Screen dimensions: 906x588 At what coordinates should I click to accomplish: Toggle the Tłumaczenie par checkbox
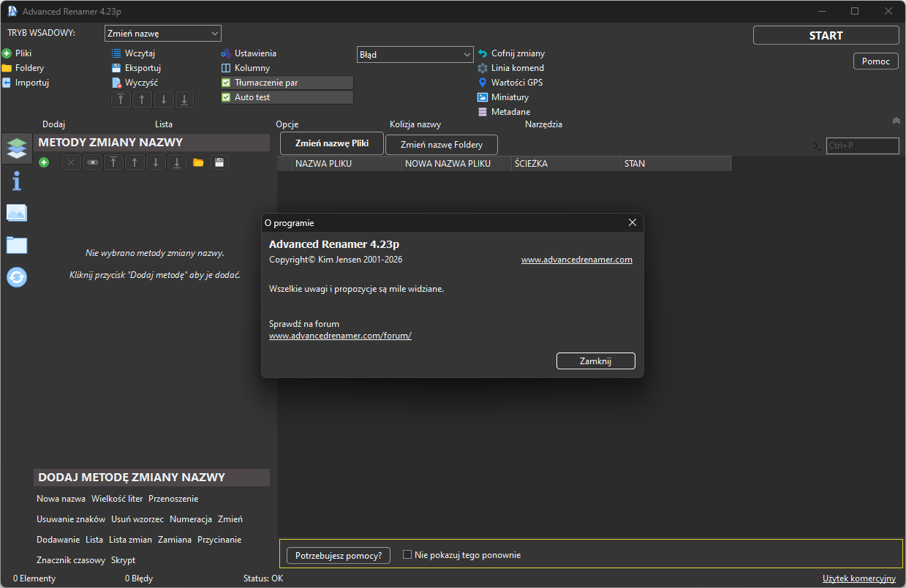click(x=226, y=83)
